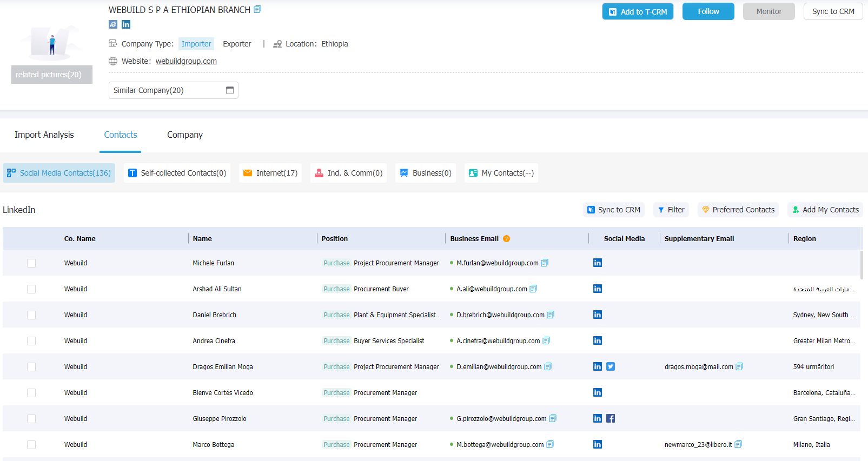Tick the checkbox for Dragos Emilian Moga
Image resolution: width=868 pixels, height=461 pixels.
31,367
